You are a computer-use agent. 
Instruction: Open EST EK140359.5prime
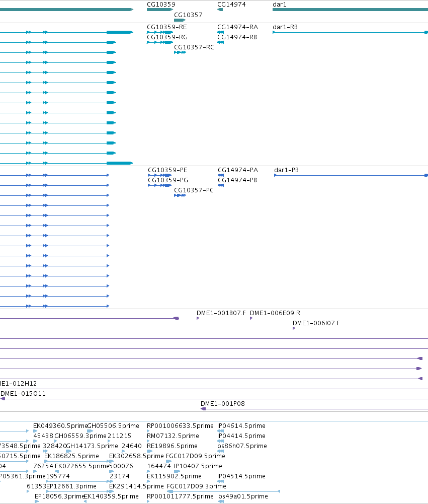[x=112, y=496]
